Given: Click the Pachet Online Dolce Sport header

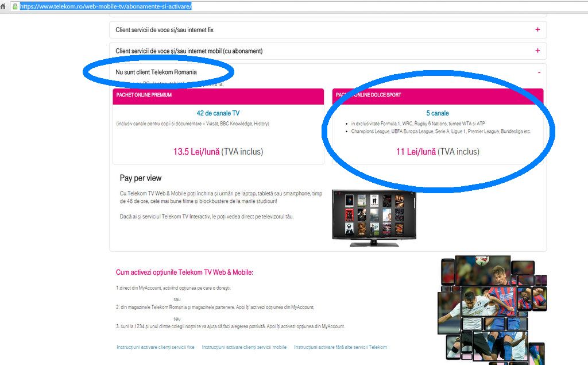Looking at the screenshot, I should (438, 95).
